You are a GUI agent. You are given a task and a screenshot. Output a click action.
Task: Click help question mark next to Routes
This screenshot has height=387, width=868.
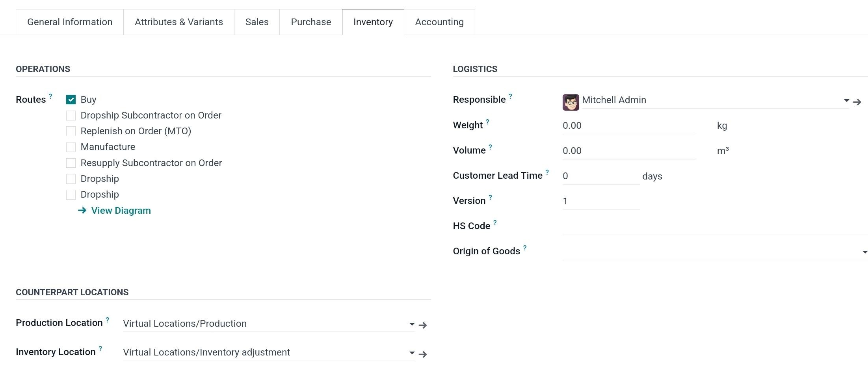[50, 96]
